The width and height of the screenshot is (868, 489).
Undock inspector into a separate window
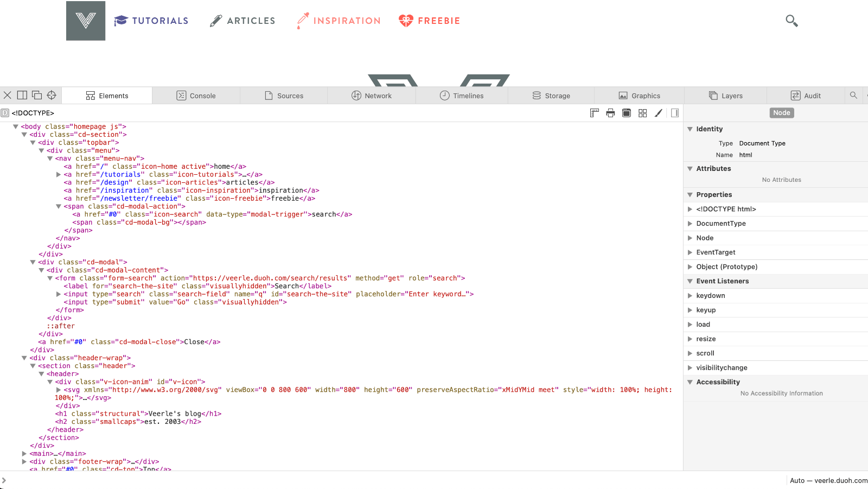(x=36, y=95)
